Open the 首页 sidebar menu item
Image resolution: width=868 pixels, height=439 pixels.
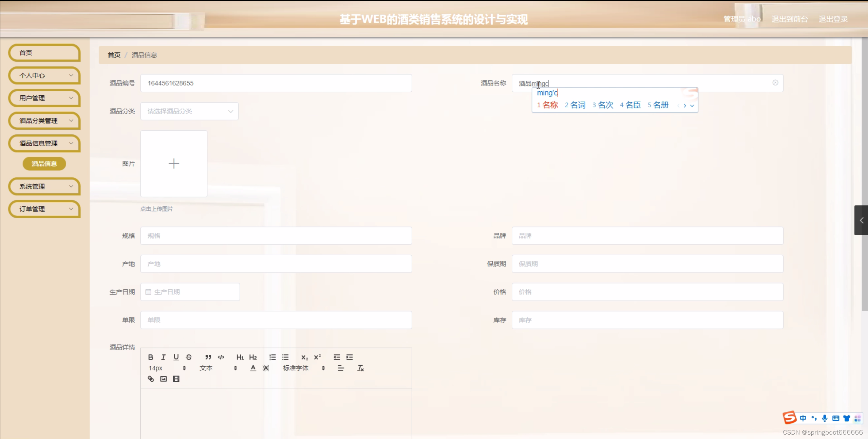pyautogui.click(x=44, y=53)
